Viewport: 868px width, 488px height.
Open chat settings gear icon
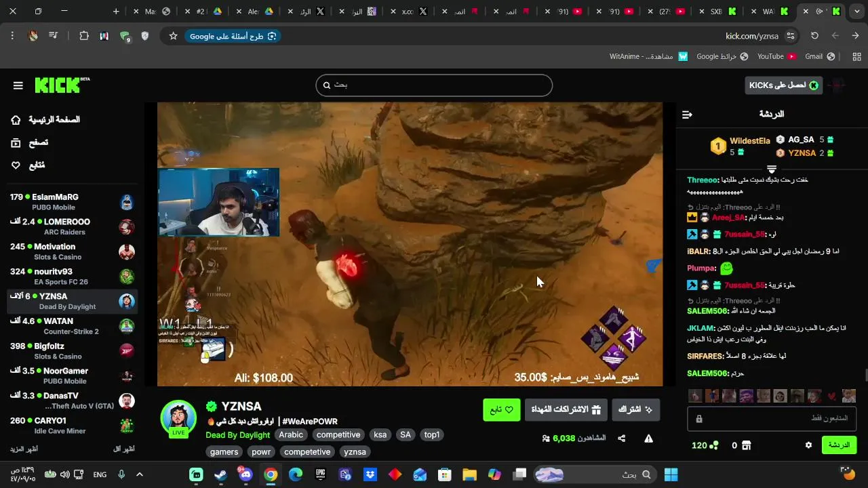click(808, 445)
